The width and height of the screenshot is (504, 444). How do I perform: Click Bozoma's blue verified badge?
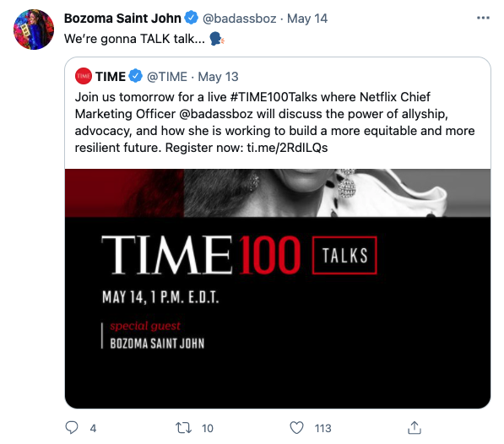click(192, 18)
